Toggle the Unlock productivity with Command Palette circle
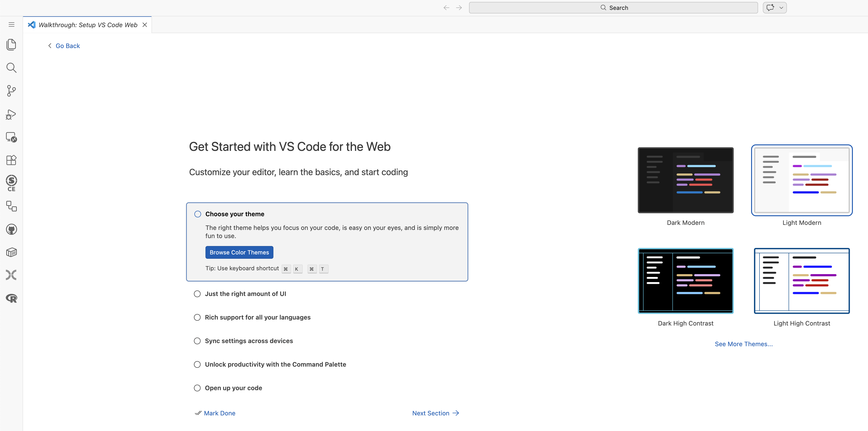The image size is (868, 431). coord(197,364)
